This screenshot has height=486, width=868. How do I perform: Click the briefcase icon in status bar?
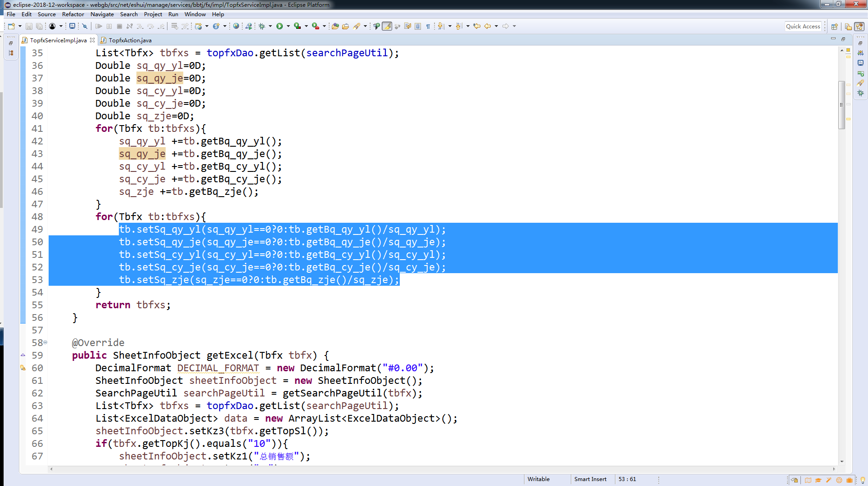(849, 480)
